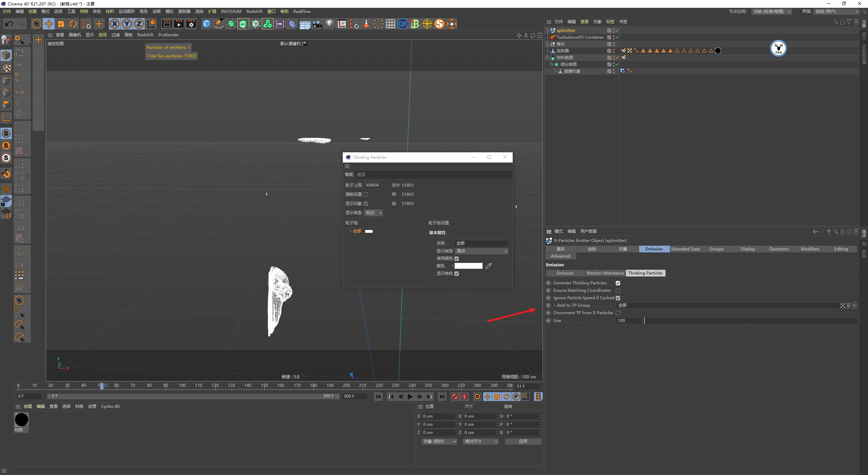Click the Undo arrow icon
This screenshot has width=868, height=475.
click(9, 24)
